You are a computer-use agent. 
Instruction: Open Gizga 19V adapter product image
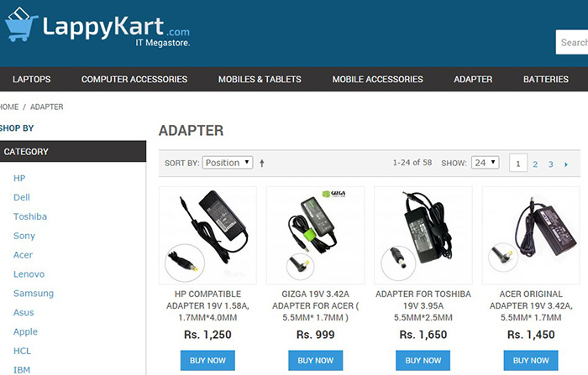315,235
